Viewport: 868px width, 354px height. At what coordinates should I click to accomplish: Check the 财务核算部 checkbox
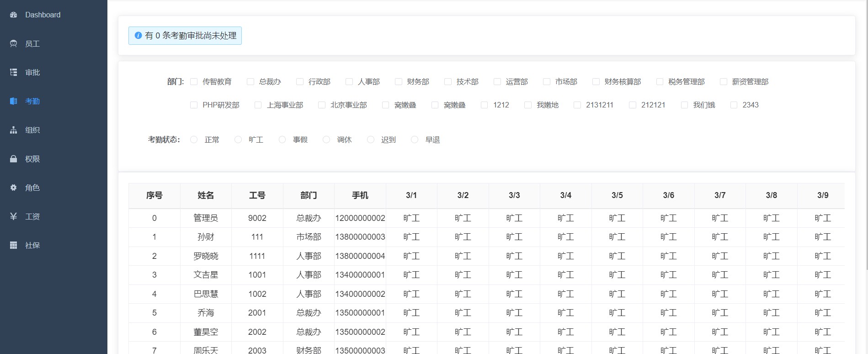pyautogui.click(x=596, y=81)
